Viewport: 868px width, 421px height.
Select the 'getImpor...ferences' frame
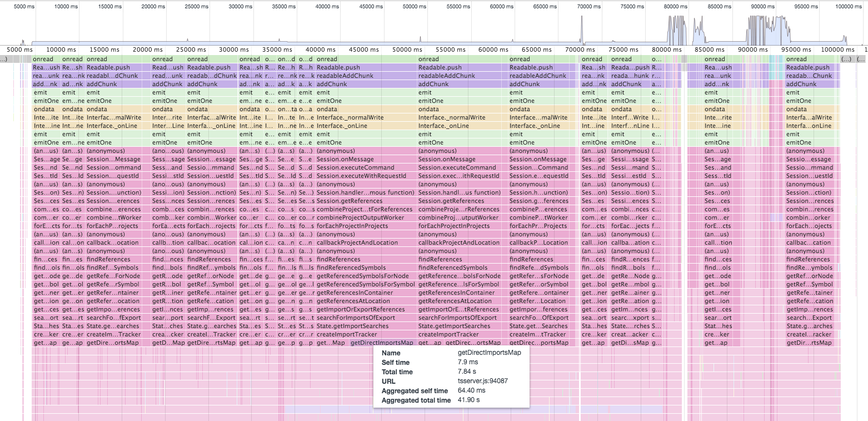click(x=539, y=310)
